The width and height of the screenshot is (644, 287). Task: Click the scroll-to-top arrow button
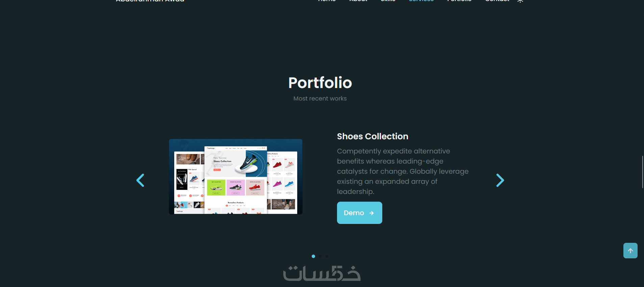(630, 251)
